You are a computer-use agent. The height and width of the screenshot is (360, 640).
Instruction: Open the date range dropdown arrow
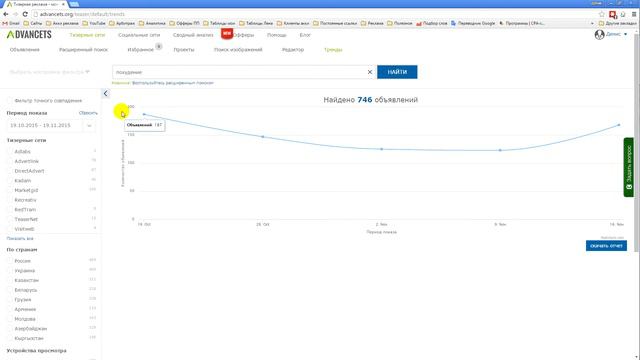coord(89,126)
